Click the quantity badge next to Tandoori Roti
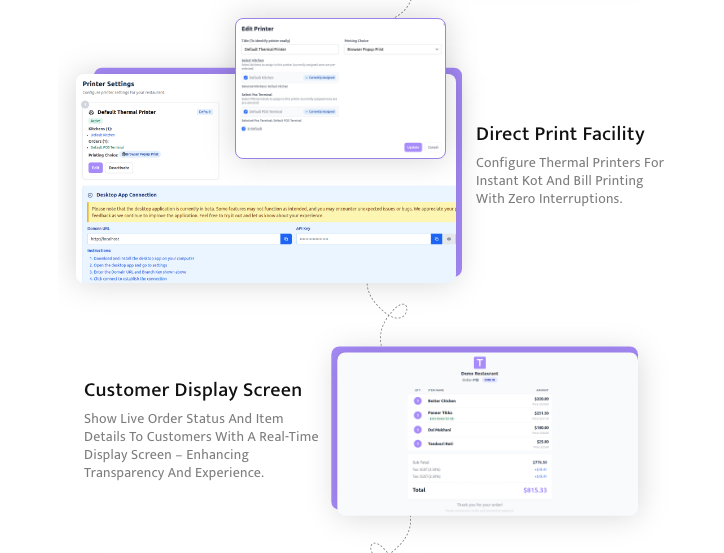Screen dimensions: 724x553 pos(418,442)
